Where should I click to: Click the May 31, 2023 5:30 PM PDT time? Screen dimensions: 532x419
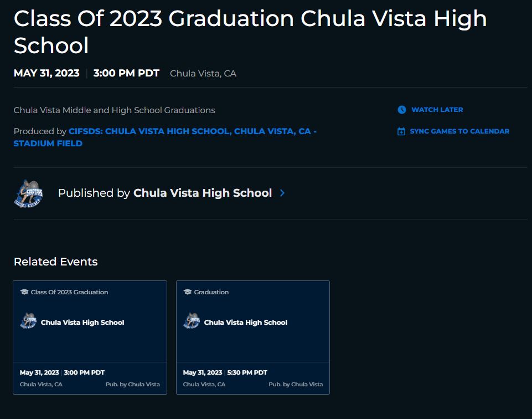[225, 372]
